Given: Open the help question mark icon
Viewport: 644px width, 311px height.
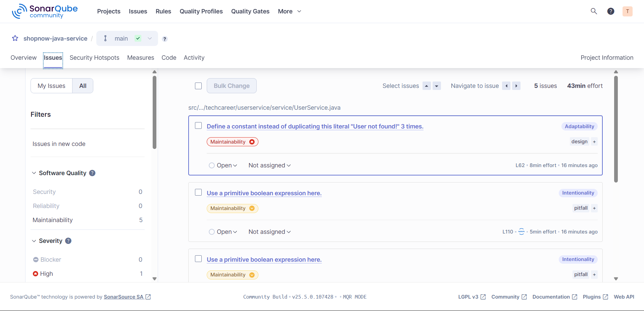Looking at the screenshot, I should [x=610, y=11].
